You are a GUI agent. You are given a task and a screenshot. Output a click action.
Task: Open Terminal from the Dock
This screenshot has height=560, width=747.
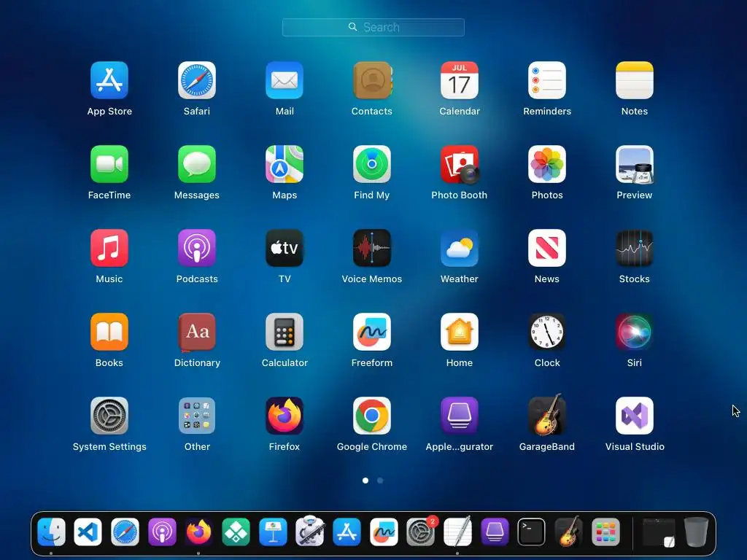pyautogui.click(x=532, y=532)
